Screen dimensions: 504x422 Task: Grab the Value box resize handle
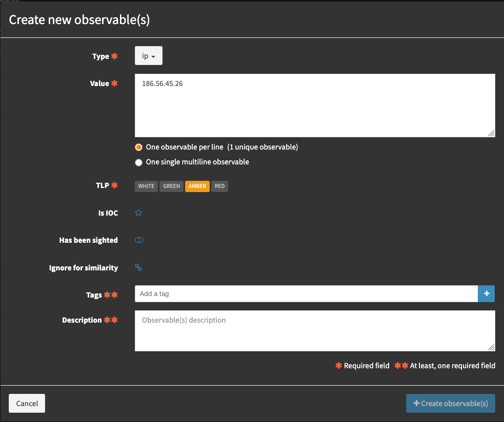(491, 133)
